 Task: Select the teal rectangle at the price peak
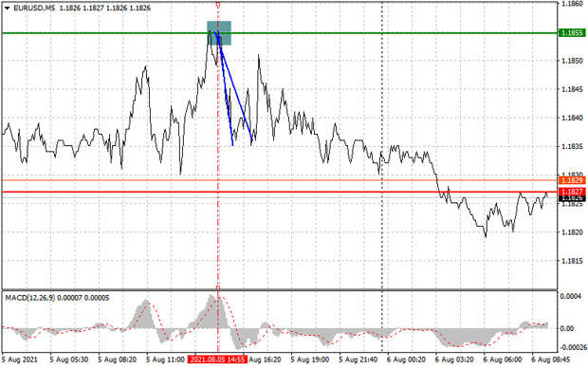(x=219, y=33)
